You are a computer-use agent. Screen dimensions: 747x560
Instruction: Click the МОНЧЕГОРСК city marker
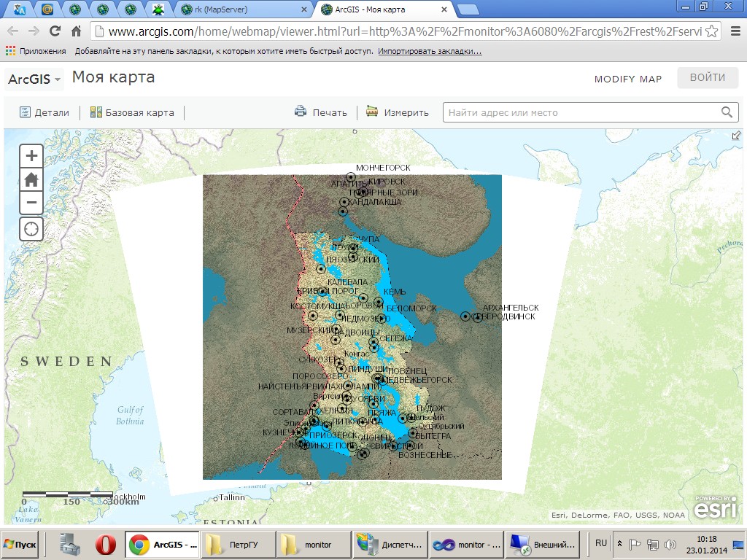pos(351,176)
